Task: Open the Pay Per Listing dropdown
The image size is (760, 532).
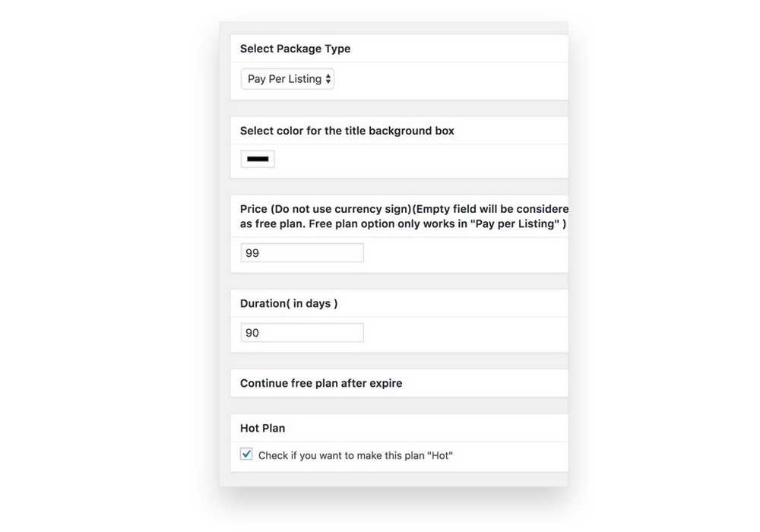Action: [287, 79]
